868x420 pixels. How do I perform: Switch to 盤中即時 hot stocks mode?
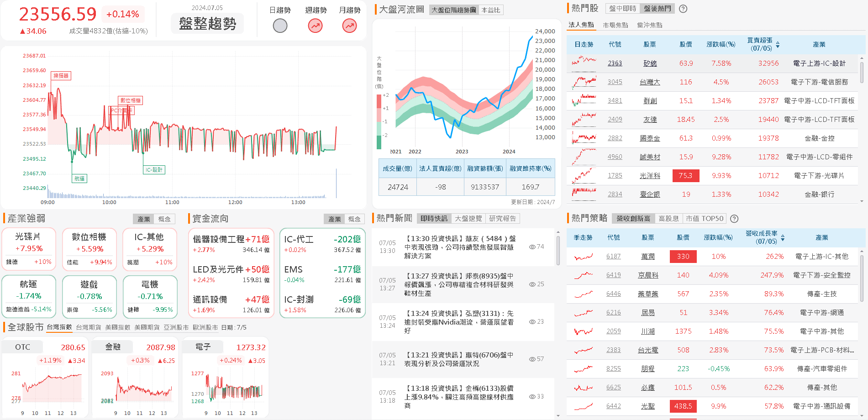pyautogui.click(x=622, y=9)
